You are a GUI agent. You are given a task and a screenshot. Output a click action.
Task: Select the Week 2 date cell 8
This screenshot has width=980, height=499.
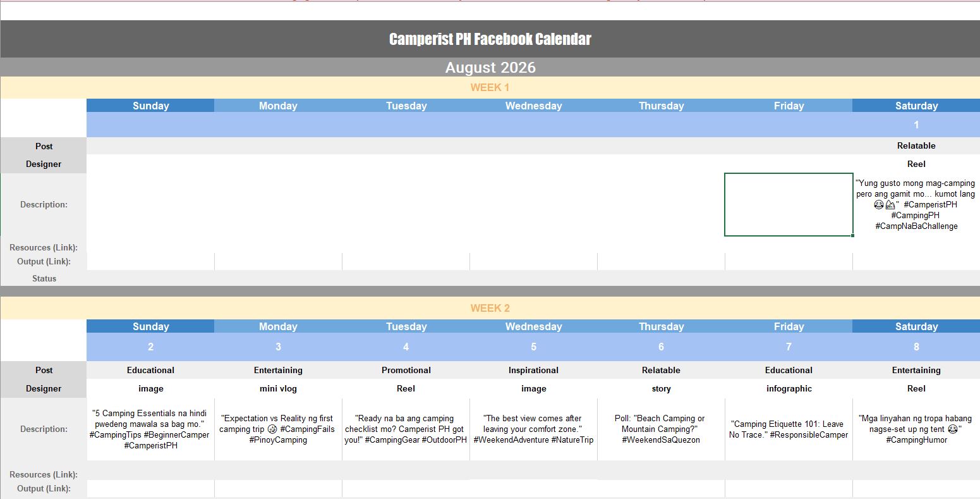[916, 347]
